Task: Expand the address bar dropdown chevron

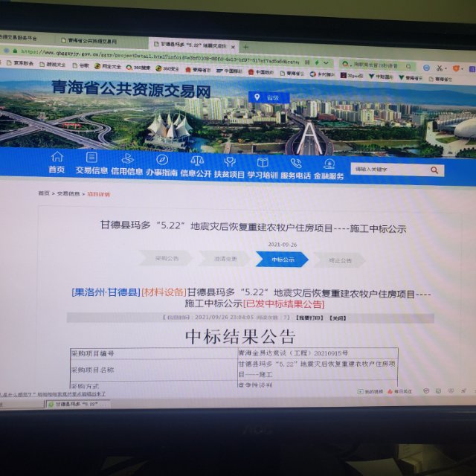Action: pyautogui.click(x=326, y=62)
